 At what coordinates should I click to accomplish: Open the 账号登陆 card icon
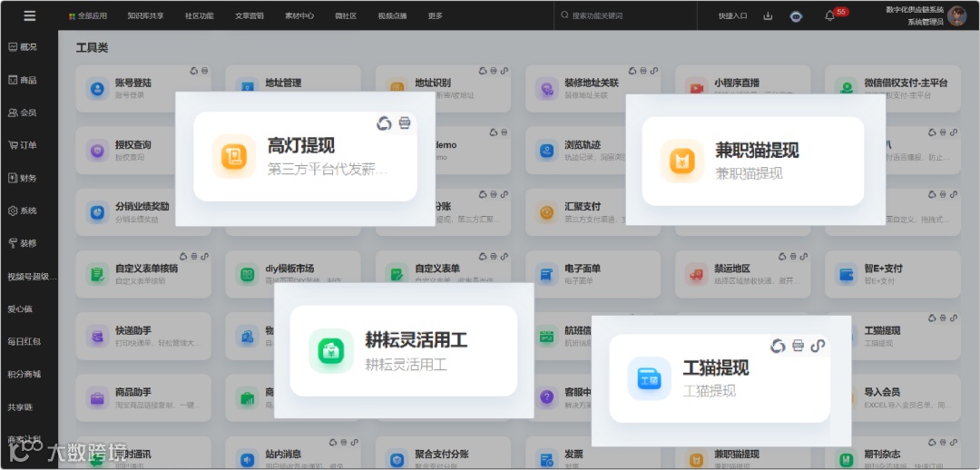tap(97, 89)
